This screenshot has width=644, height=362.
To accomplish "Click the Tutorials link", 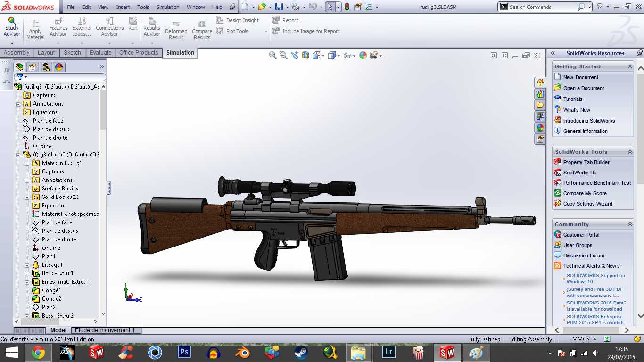I will pos(573,99).
